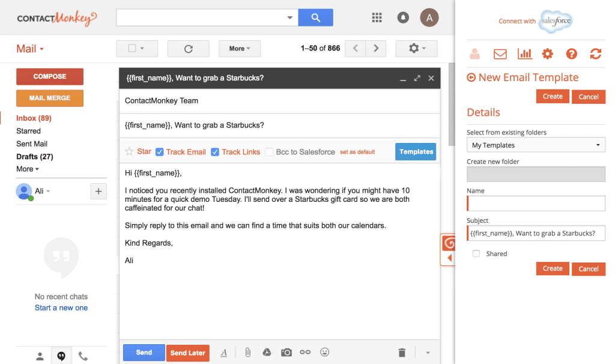Screen dimensions: 615x364
Task: Add a new chat contact plus button
Action: pos(98,192)
